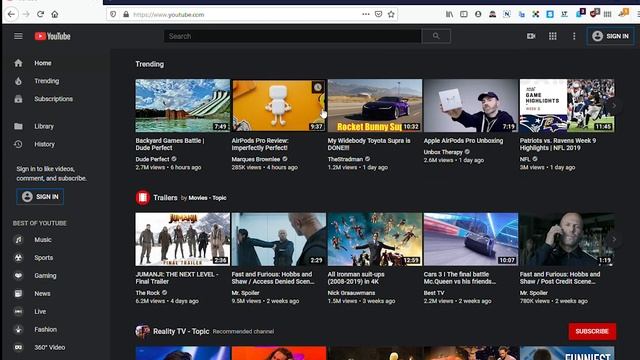Select Subscriptions in the sidebar

point(53,99)
